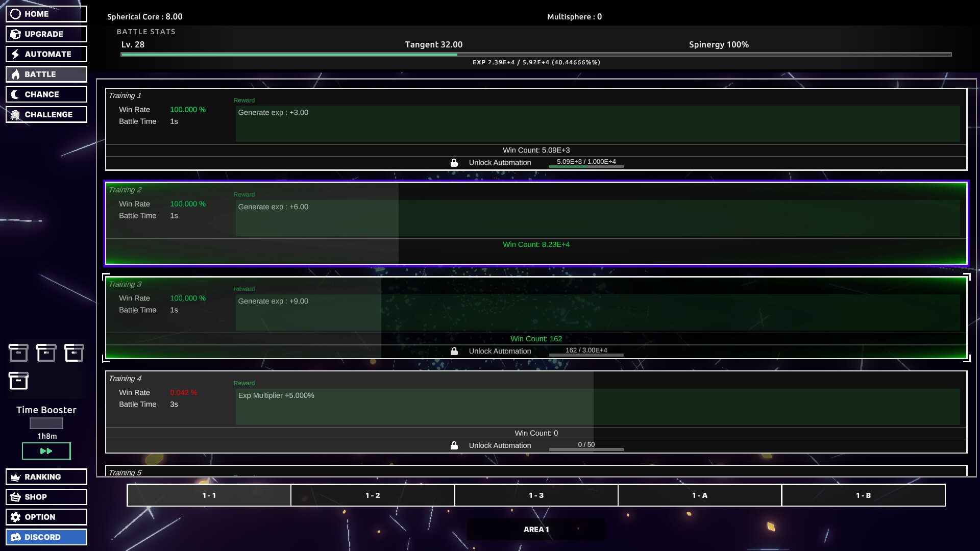Open the Chance crescent moon icon
Viewport: 980px width, 551px height.
[14, 94]
